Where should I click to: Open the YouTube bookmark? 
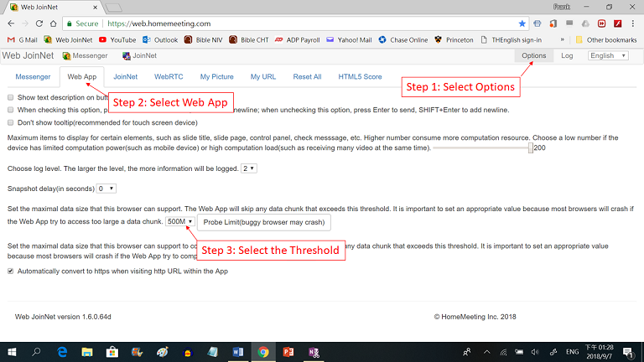point(117,39)
